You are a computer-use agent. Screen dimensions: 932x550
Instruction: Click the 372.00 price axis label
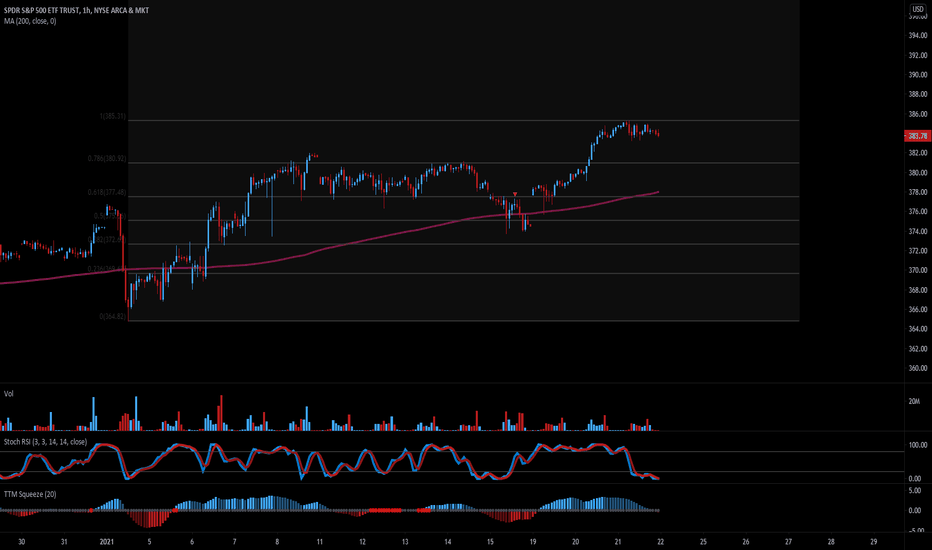pyautogui.click(x=917, y=251)
